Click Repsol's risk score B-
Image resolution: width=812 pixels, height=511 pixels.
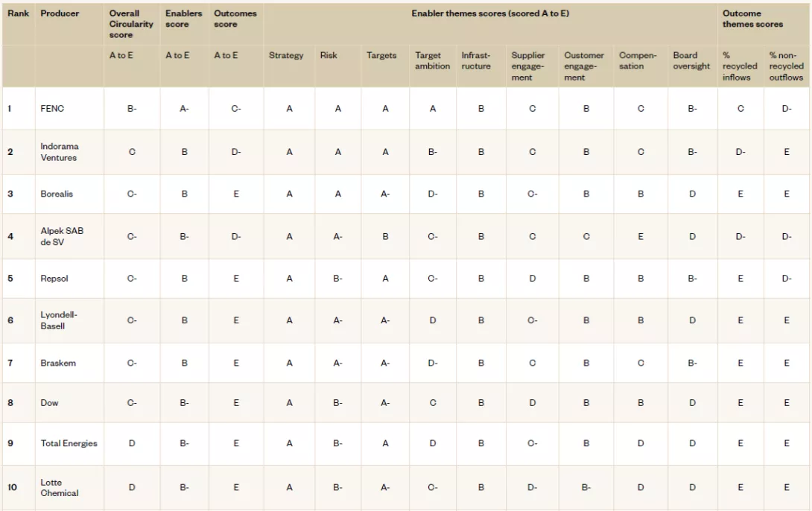click(337, 279)
